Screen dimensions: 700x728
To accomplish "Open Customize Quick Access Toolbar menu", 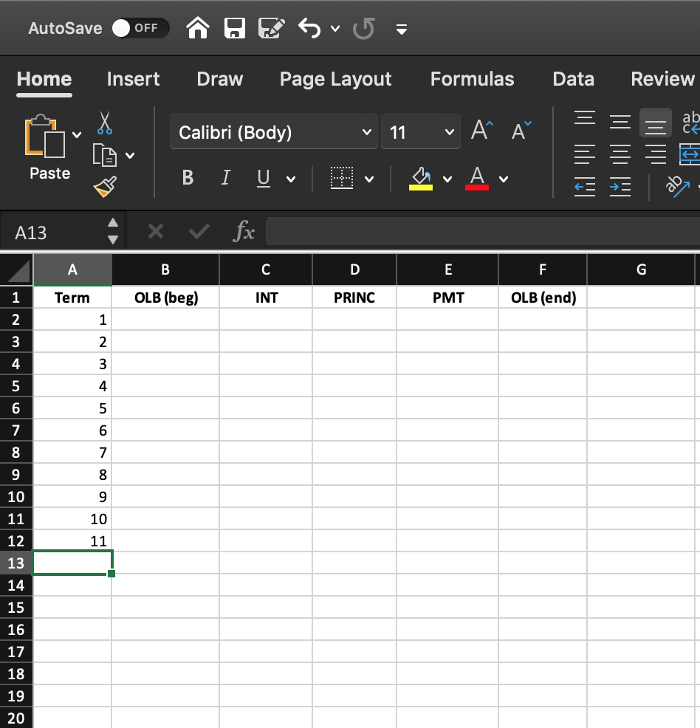I will pos(402,30).
